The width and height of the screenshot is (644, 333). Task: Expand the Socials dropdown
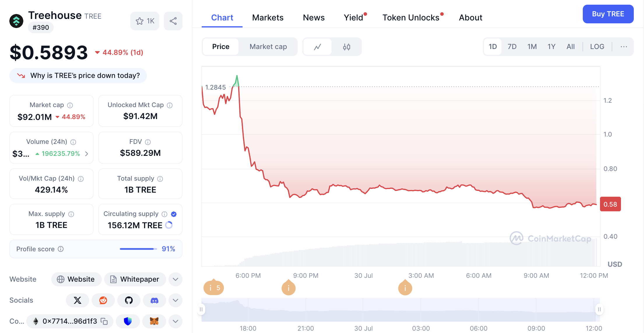[x=176, y=300]
